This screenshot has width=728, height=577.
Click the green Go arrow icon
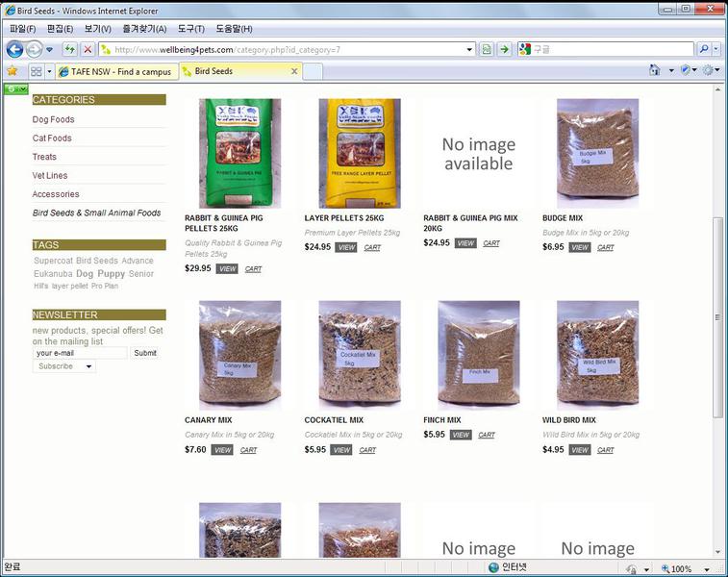click(x=505, y=49)
